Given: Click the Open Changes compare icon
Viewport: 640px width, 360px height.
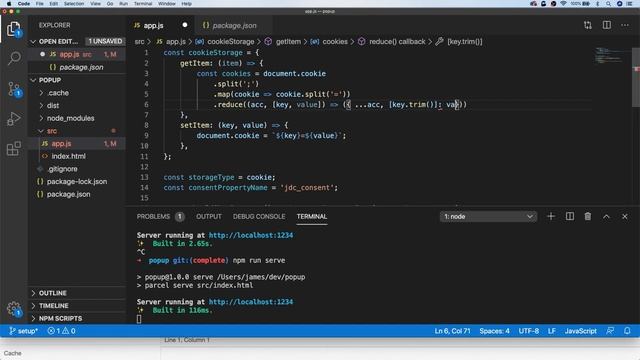Looking at the screenshot, I should tap(587, 25).
